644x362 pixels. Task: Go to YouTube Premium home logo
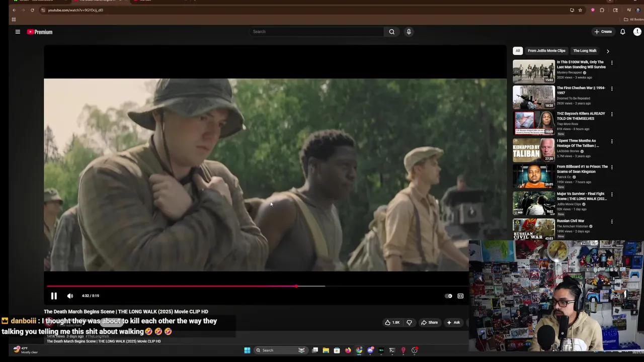(40, 32)
